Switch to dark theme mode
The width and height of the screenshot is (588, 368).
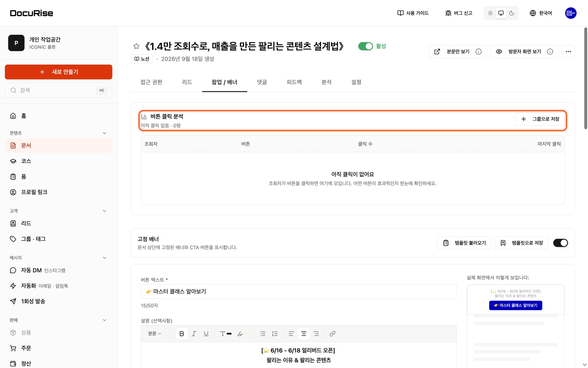point(512,13)
